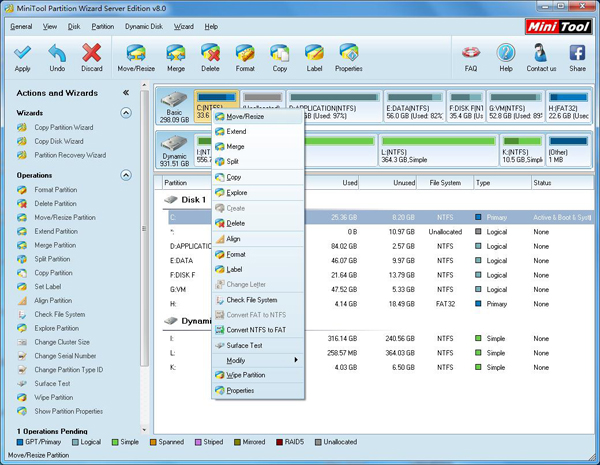600x465 pixels.
Task: Choose Surface Test in context menu
Action: (x=258, y=346)
